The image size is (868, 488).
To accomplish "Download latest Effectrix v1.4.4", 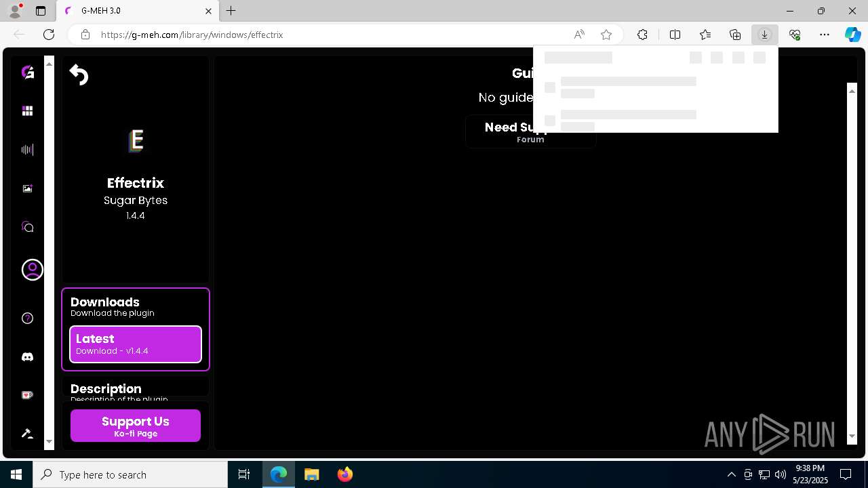I will 136,344.
